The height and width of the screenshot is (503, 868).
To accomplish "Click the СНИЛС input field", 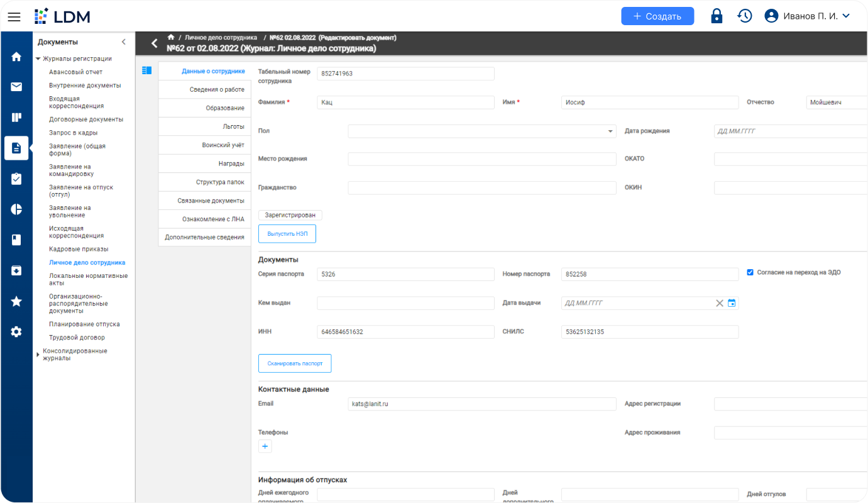I will click(650, 332).
